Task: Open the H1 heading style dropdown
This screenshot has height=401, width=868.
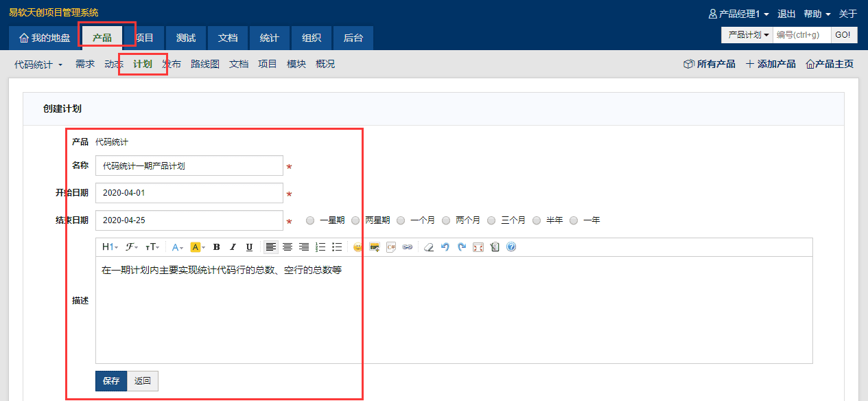Action: [110, 247]
